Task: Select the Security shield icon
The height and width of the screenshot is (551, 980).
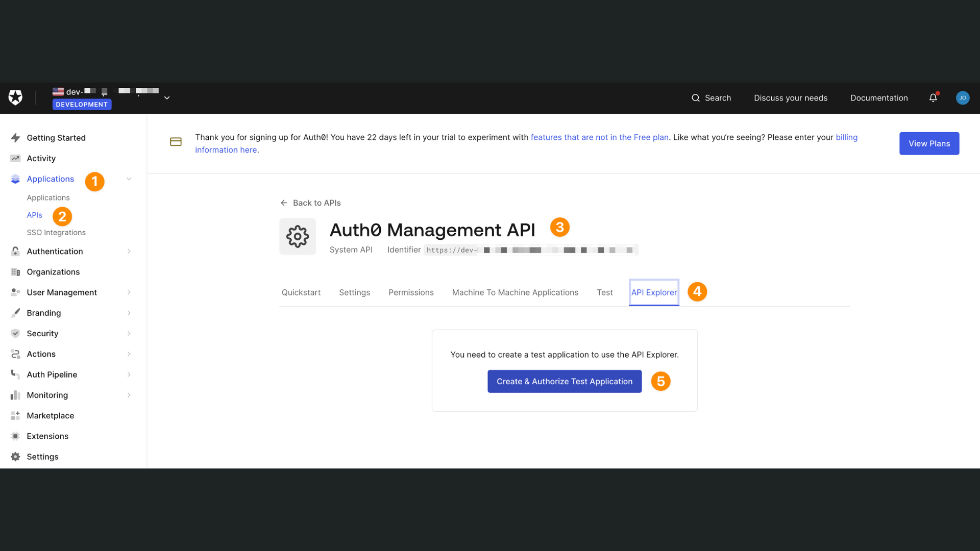Action: [x=15, y=333]
